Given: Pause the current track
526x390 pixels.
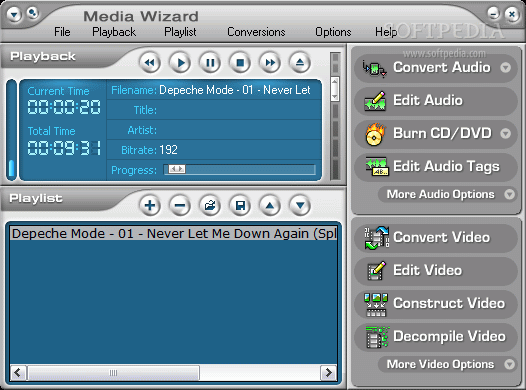Looking at the screenshot, I should pyautogui.click(x=210, y=62).
